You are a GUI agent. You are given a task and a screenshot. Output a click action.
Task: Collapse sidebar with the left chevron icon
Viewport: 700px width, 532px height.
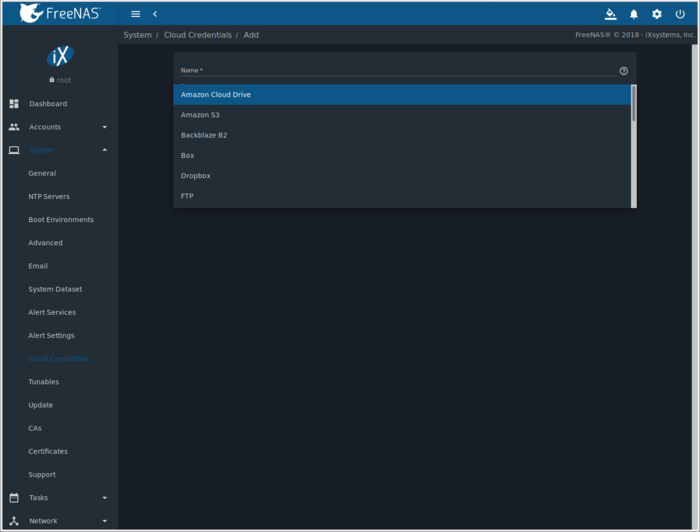pos(155,14)
